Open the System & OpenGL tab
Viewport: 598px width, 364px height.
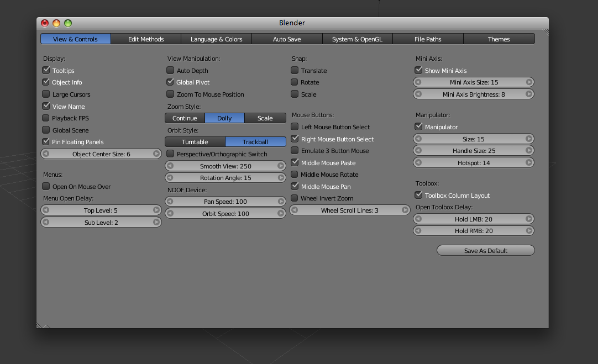coord(357,39)
